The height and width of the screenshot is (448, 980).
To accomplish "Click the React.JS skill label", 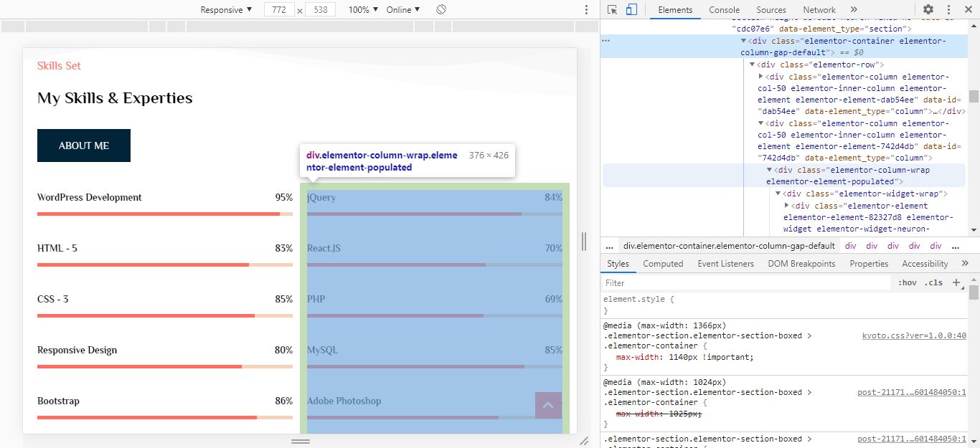I will coord(324,248).
